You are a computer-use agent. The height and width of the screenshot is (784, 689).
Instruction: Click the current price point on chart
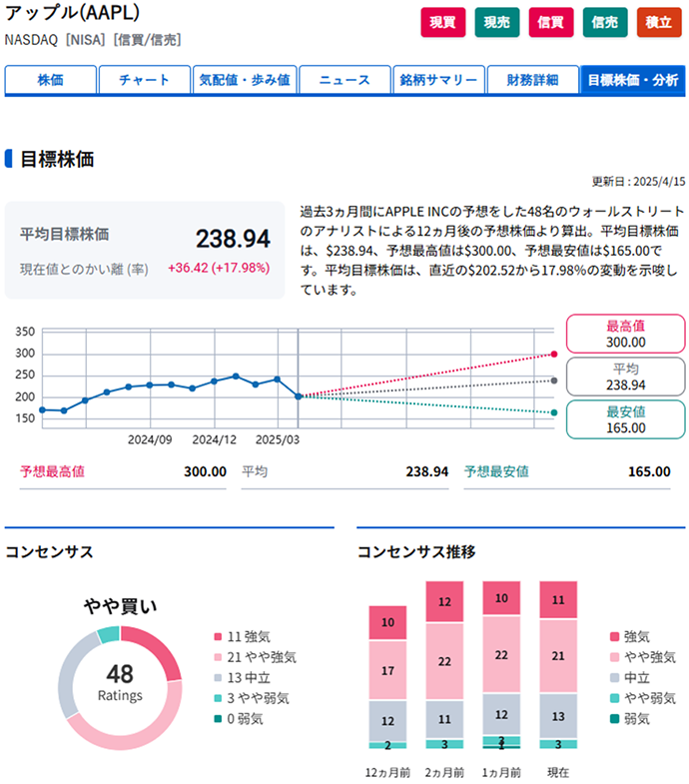pos(299,396)
